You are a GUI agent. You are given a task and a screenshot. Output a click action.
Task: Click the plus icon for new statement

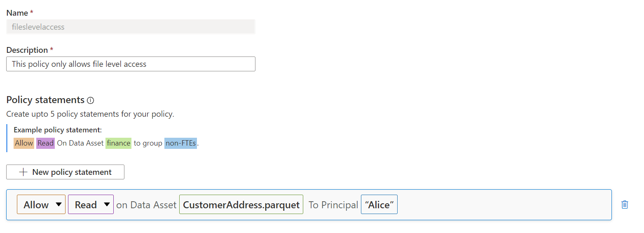23,172
